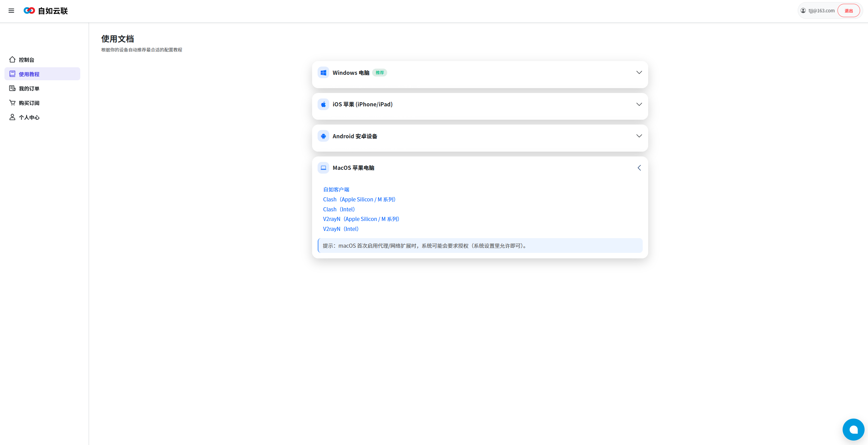Open the 自如客户端 download link
868x445 pixels.
point(336,189)
